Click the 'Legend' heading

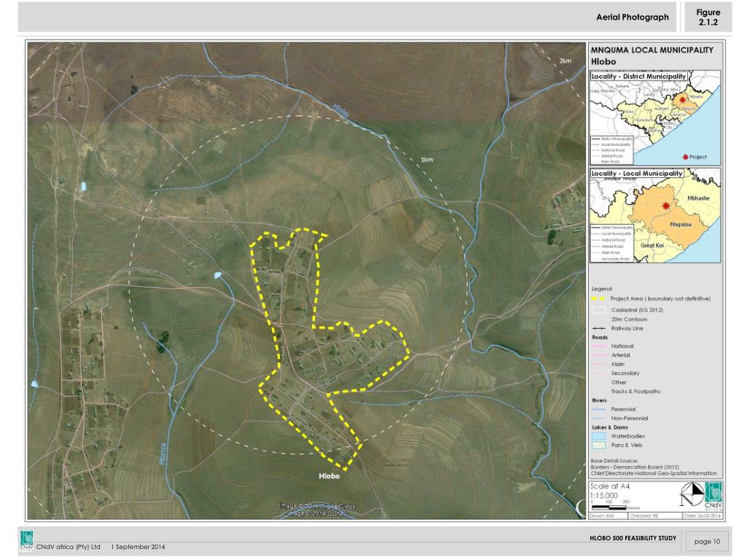[x=602, y=289]
